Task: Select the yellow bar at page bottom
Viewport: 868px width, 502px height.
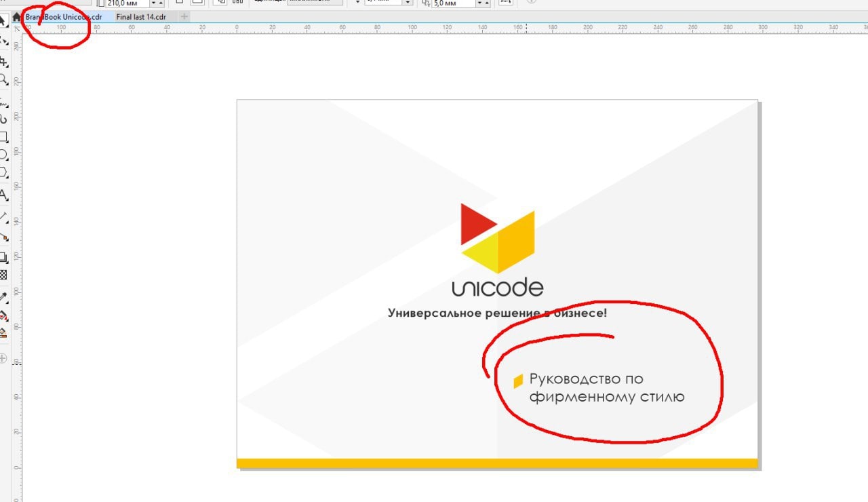Action: click(497, 463)
